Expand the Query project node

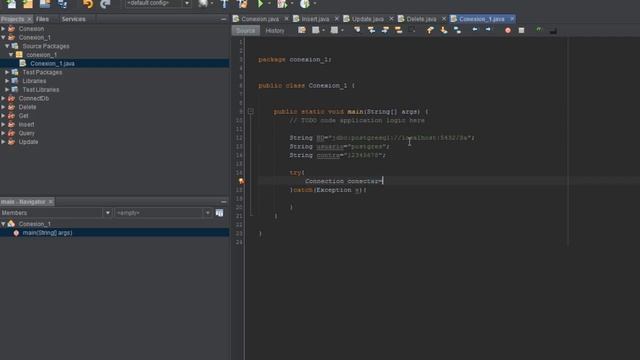3,133
